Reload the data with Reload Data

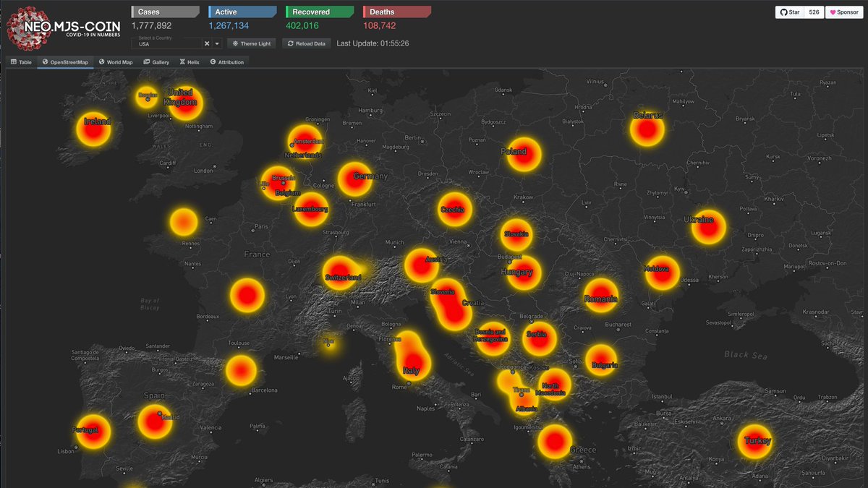click(x=307, y=43)
